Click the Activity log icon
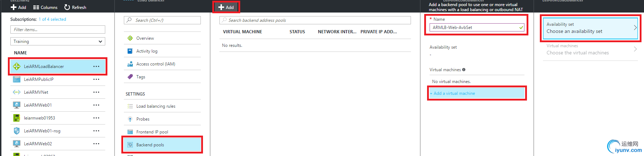The height and width of the screenshot is (156, 644). pyautogui.click(x=130, y=51)
